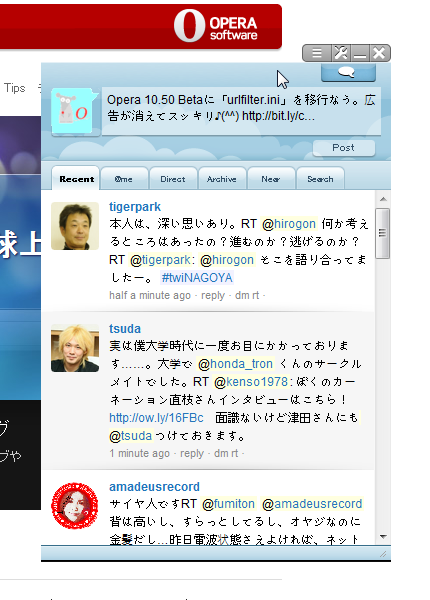The image size is (430, 600).
Task: Click amadeusrecord's red avatar
Action: click(75, 506)
